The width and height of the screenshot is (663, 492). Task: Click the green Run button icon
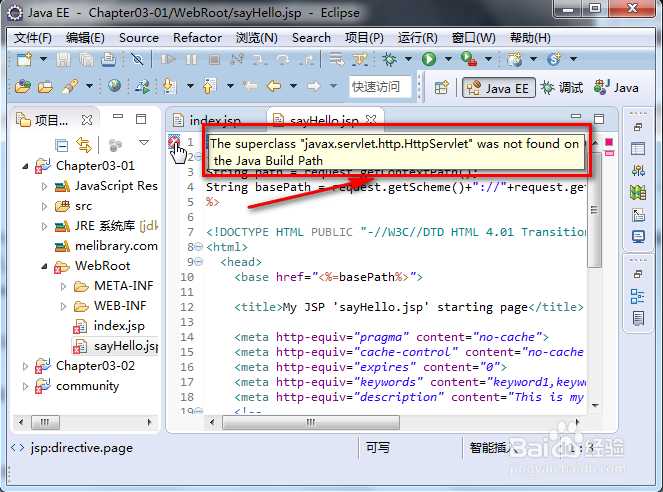(x=429, y=59)
